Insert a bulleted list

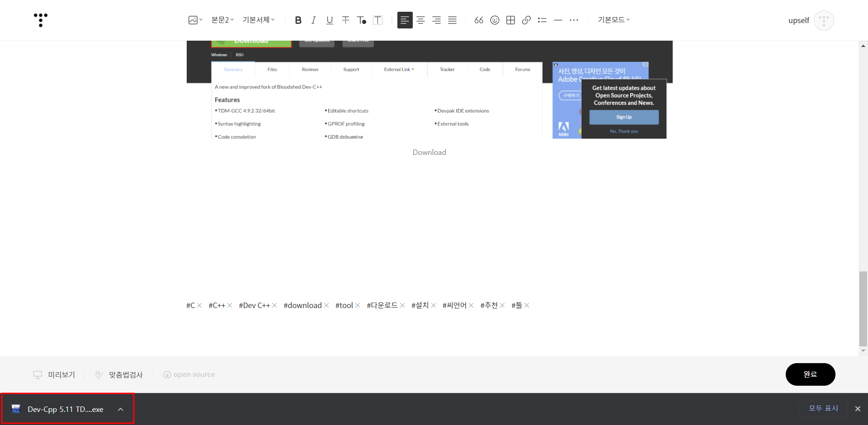click(542, 20)
